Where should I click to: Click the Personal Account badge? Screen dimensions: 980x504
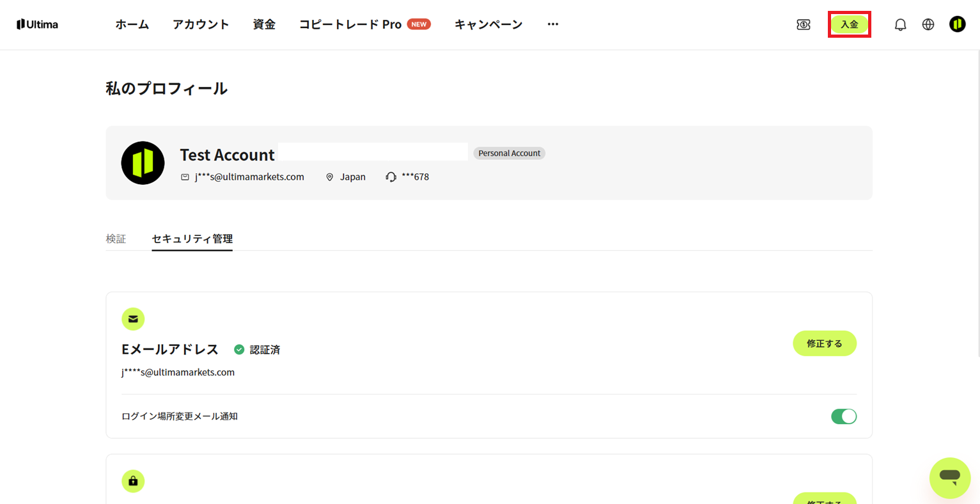tap(509, 153)
